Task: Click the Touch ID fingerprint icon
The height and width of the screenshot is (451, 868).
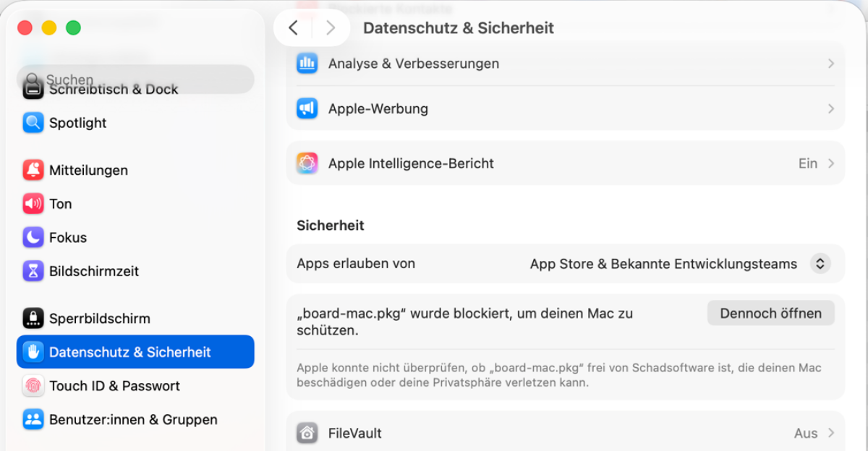Action: (x=33, y=386)
